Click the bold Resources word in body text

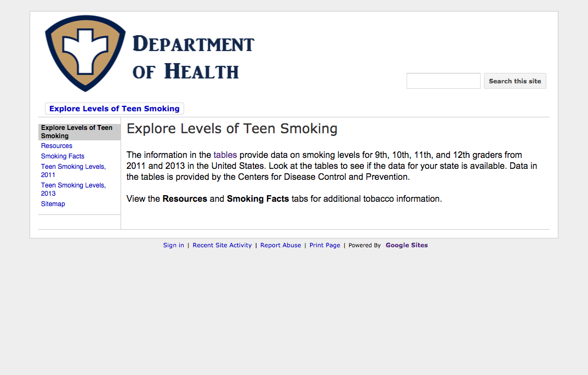coord(185,198)
